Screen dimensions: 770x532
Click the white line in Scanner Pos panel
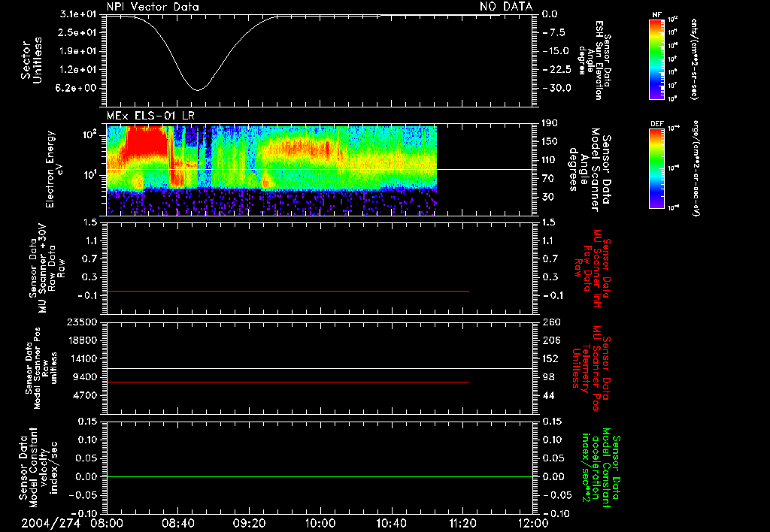[x=320, y=369]
